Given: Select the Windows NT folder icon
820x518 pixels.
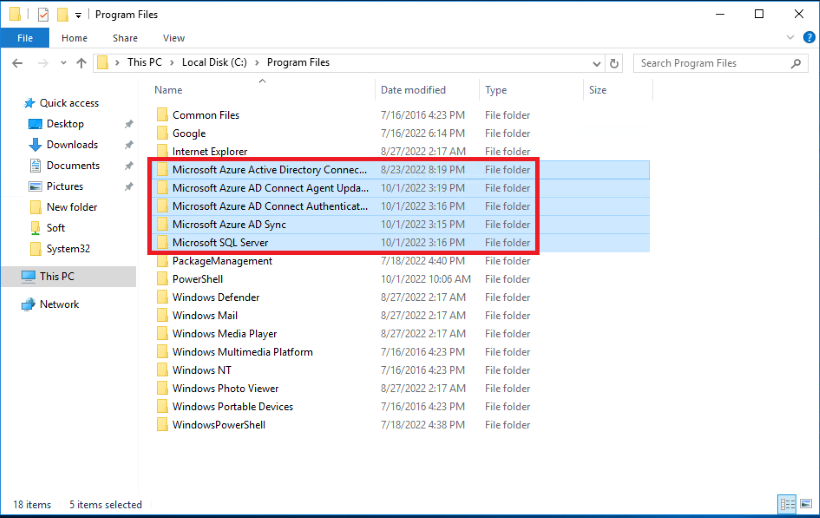Looking at the screenshot, I should [x=163, y=370].
